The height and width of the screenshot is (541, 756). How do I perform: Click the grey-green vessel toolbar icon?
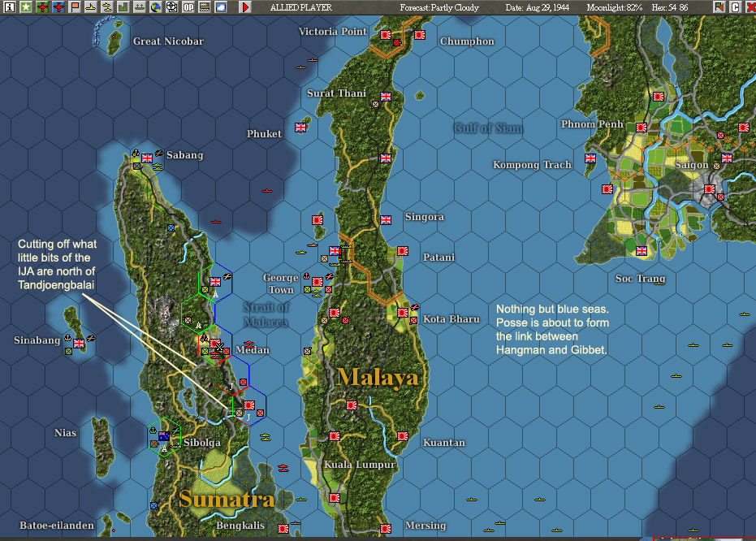click(x=140, y=6)
